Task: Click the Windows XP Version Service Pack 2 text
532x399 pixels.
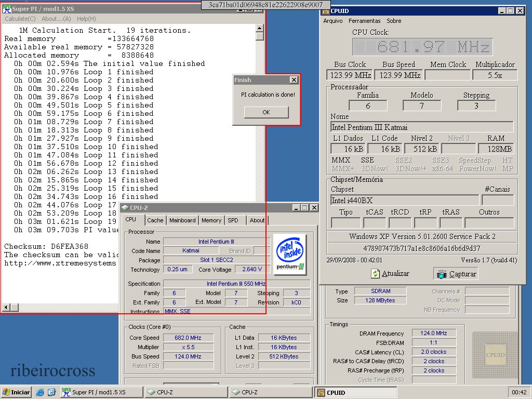Action: [422, 236]
